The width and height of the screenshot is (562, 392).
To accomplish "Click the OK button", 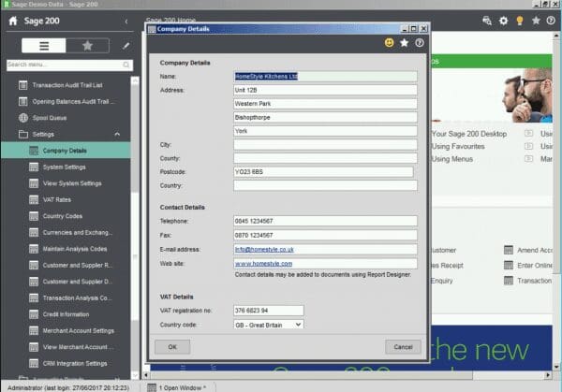I will coord(172,347).
